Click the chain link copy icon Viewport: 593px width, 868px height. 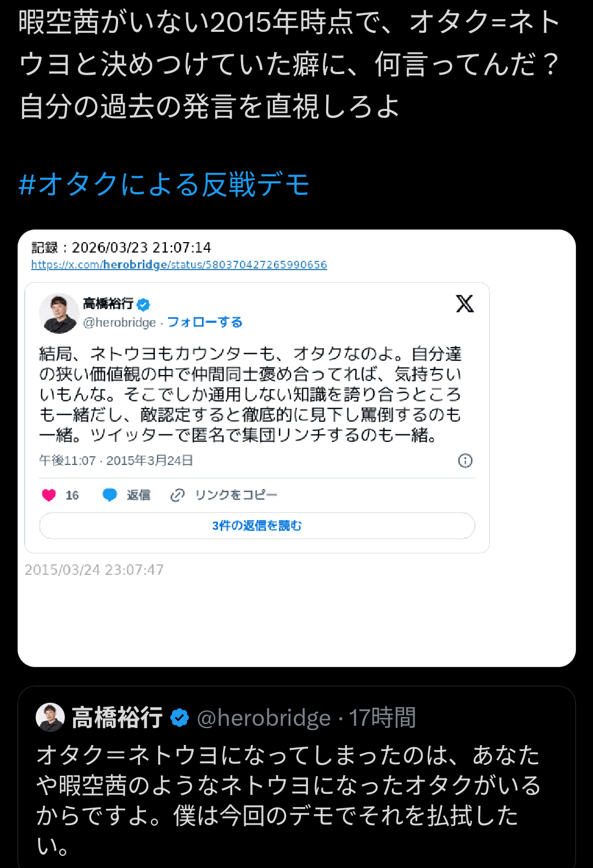[177, 495]
